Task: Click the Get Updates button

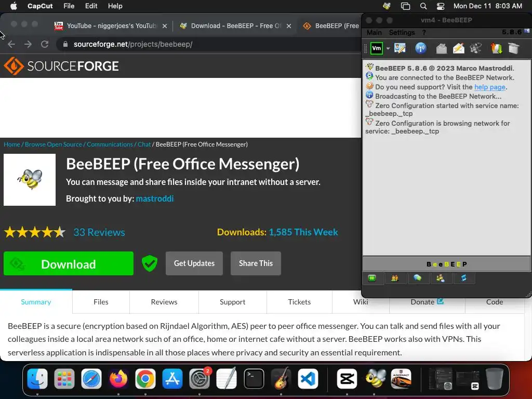Action: coord(194,263)
